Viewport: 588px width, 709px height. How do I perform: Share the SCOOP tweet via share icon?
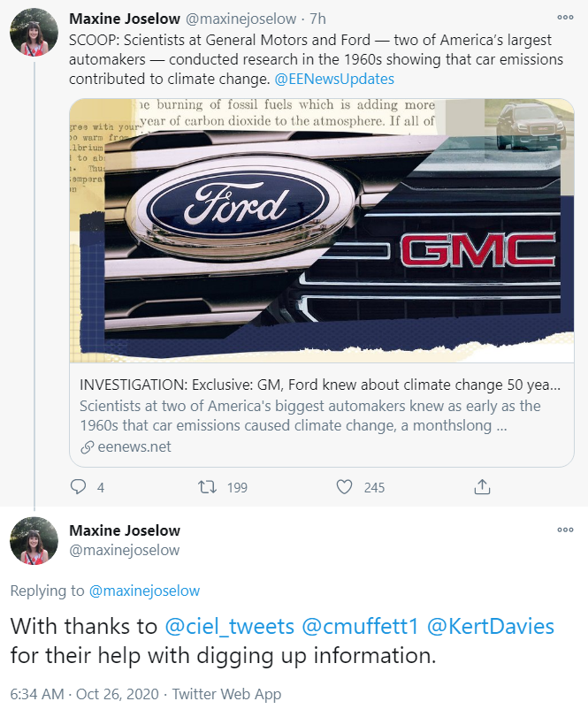(482, 487)
